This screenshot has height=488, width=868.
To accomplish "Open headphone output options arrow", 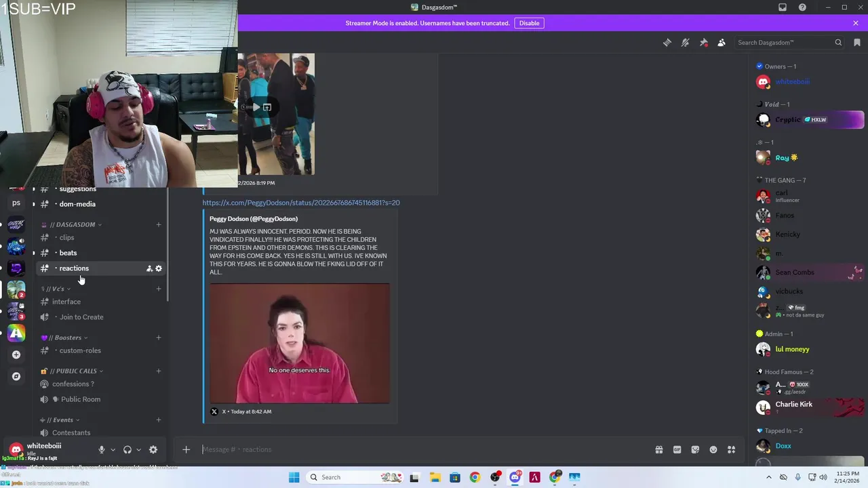I will pyautogui.click(x=138, y=449).
